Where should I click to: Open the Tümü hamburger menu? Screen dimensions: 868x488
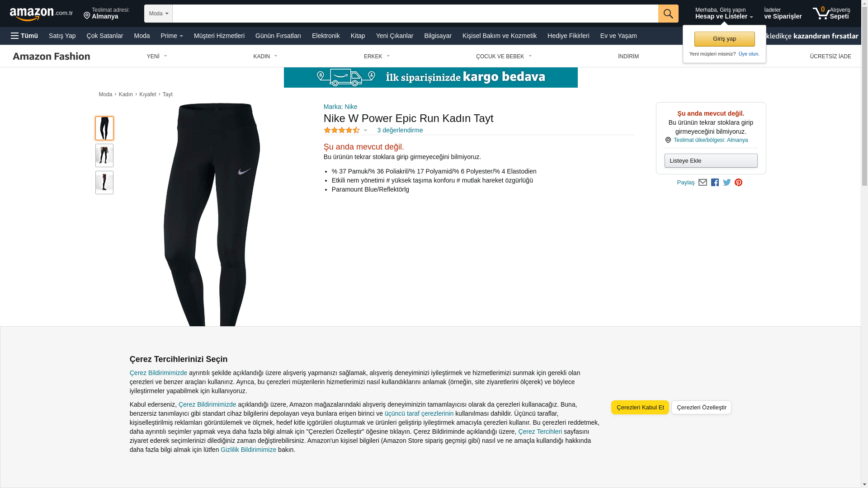(x=24, y=36)
